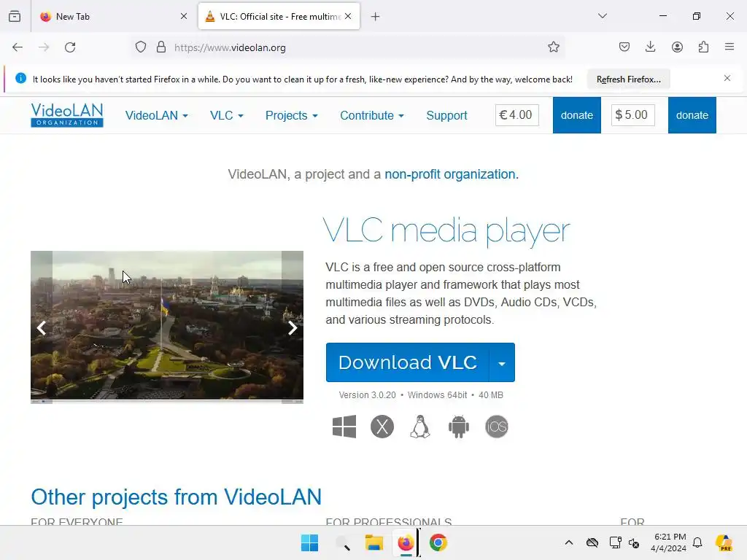Close the New Tab tab
747x560 pixels.
tap(184, 16)
